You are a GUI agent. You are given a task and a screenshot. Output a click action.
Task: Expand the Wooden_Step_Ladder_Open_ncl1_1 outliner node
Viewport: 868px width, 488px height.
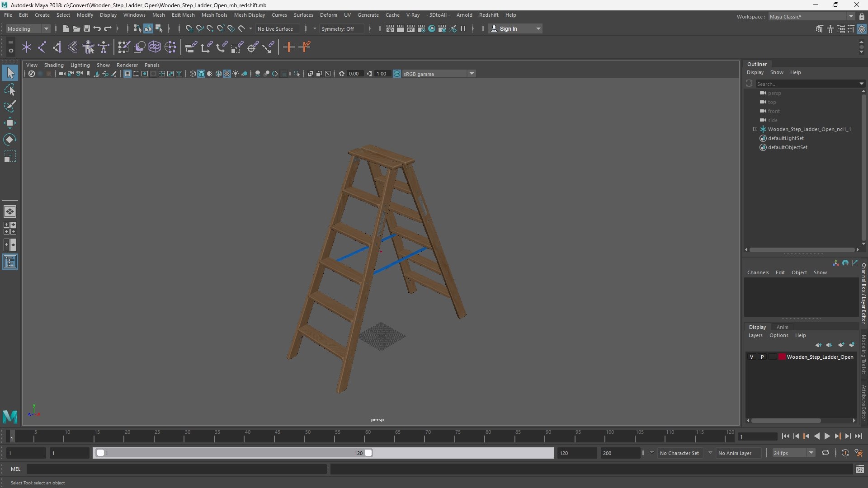click(x=755, y=129)
